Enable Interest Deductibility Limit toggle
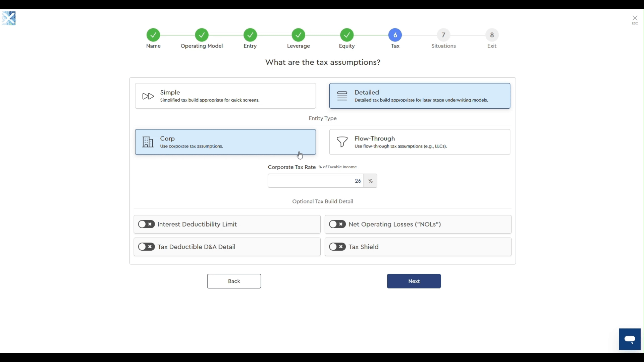Viewport: 644px width, 362px height. coord(147,224)
